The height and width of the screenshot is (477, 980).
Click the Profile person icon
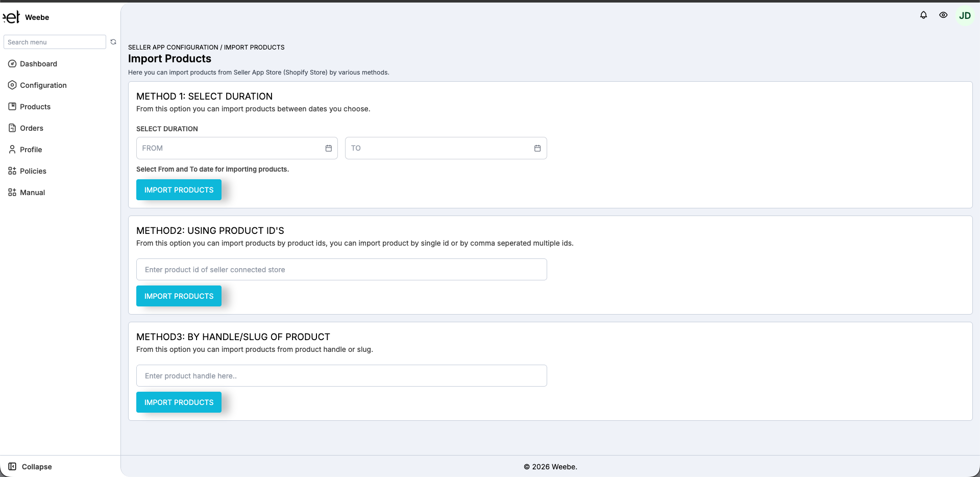[12, 149]
